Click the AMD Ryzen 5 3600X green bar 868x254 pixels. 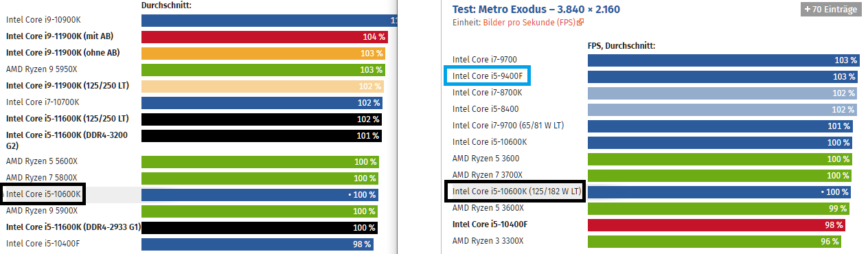coord(718,208)
